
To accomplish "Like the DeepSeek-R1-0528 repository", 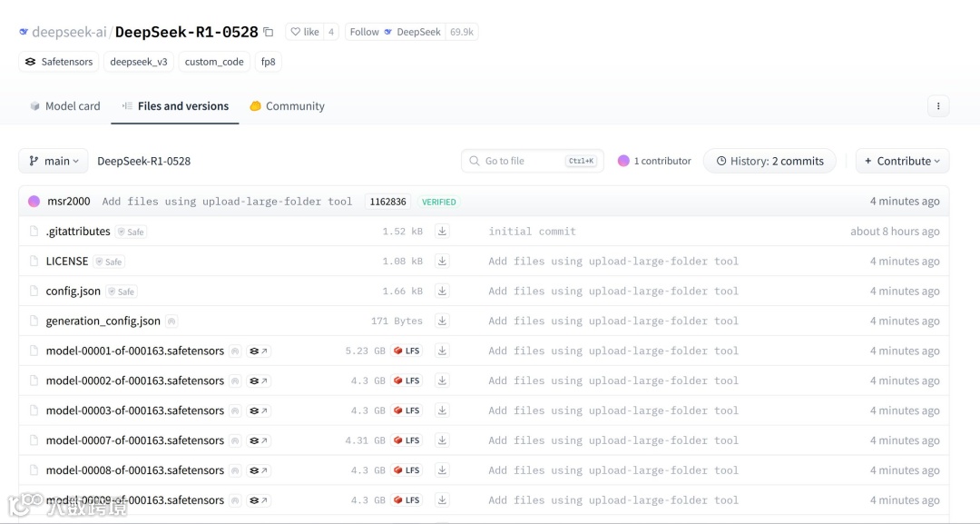I will tap(305, 32).
